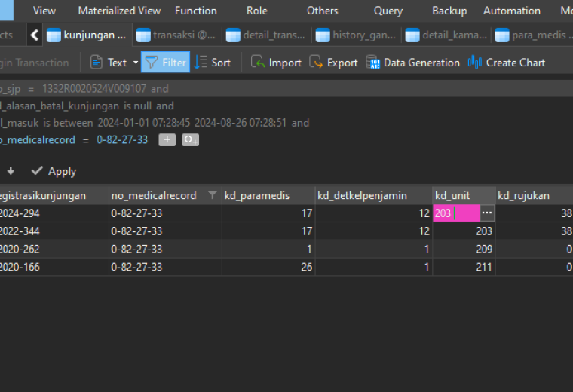Open ellipsis editor for kd_unit cell
This screenshot has height=392, width=573.
[x=487, y=213]
